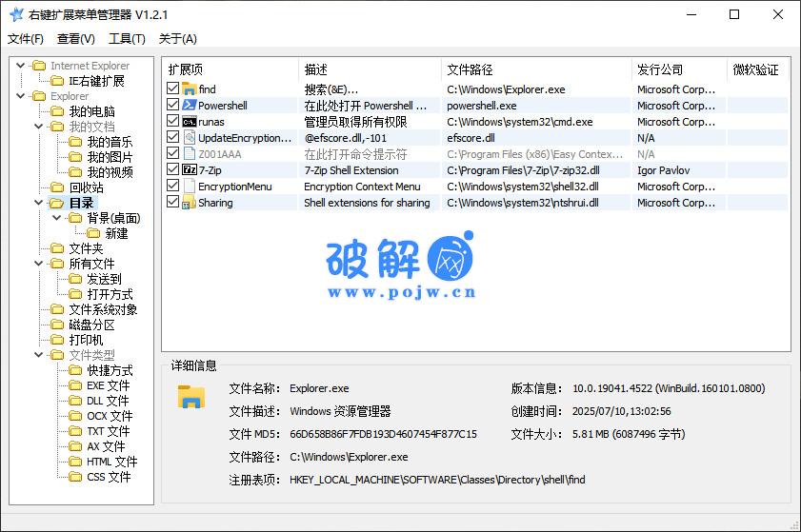
Task: Sort by the 文件路径 column header
Action: pos(536,69)
